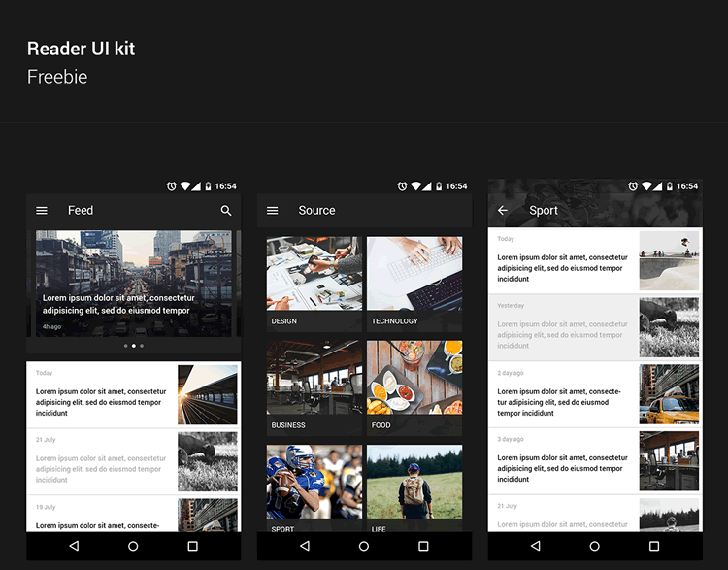Open the hamburger menu in Source screen
This screenshot has height=570, width=728.
coord(273,211)
